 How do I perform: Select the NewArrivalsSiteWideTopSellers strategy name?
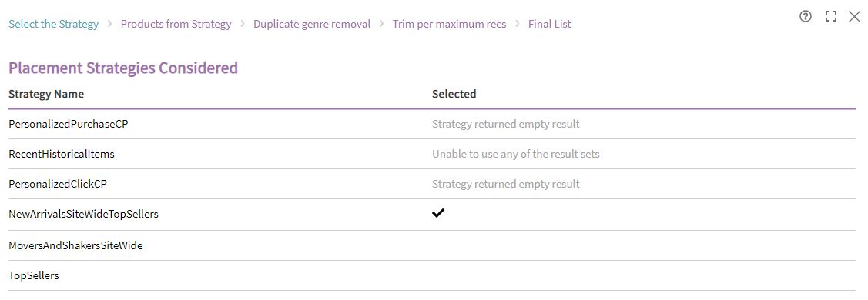[84, 214]
